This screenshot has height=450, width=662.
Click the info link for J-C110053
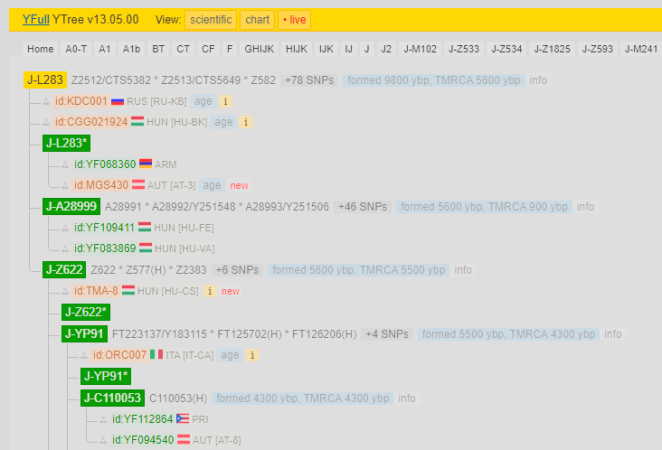[x=407, y=398]
